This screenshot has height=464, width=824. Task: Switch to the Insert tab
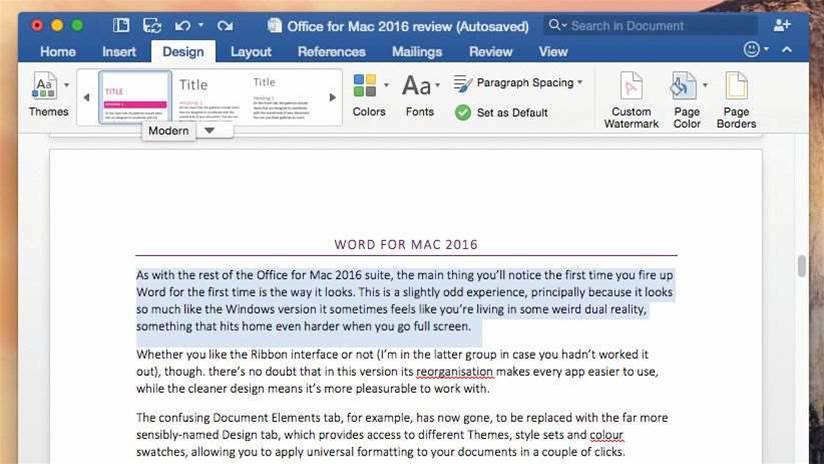point(119,51)
